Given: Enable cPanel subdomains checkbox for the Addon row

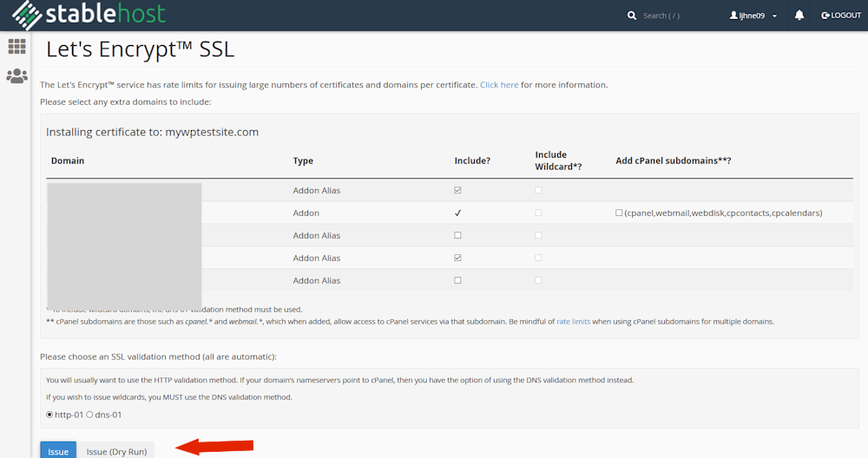Looking at the screenshot, I should coord(619,213).
